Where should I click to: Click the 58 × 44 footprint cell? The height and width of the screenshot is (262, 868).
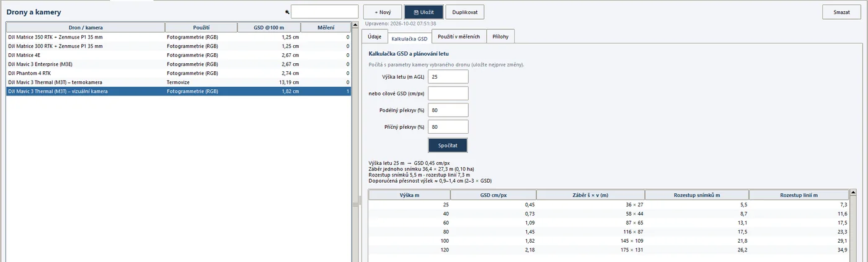(591, 213)
